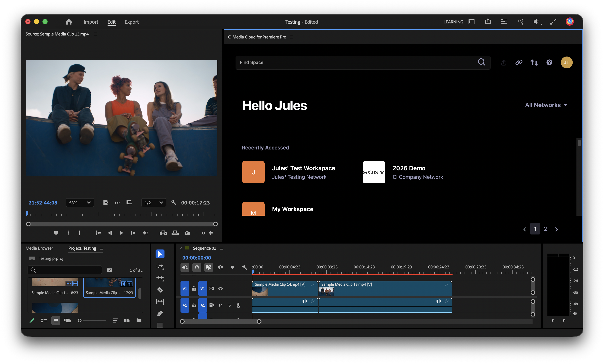
Task: Open the Source monitor button editor plus
Action: tap(211, 233)
